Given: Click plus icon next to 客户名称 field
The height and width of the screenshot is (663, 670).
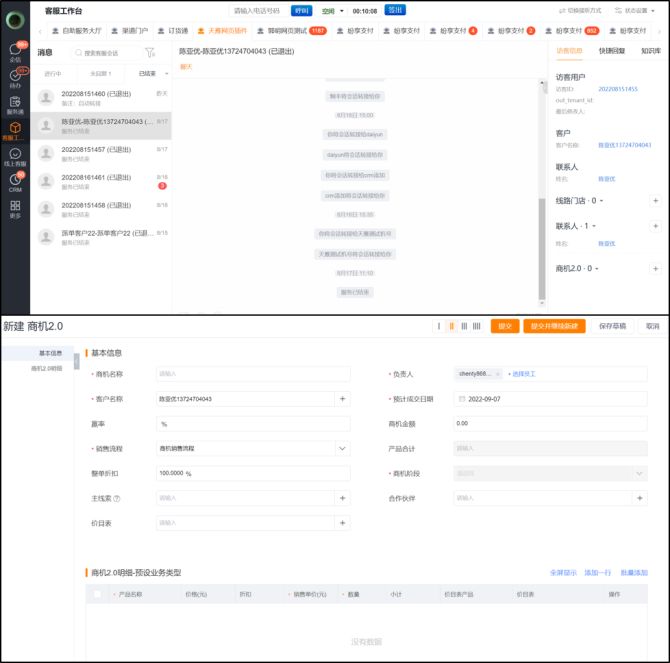Looking at the screenshot, I should tap(342, 399).
